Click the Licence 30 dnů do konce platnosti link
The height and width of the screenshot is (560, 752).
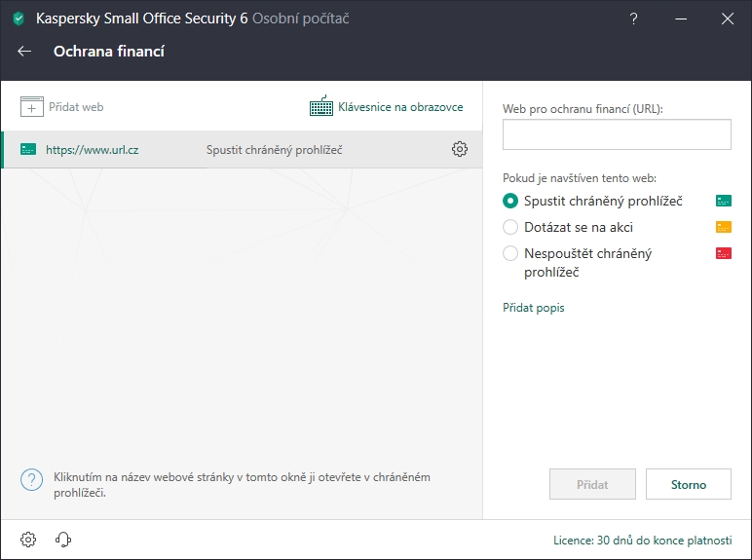coord(641,540)
